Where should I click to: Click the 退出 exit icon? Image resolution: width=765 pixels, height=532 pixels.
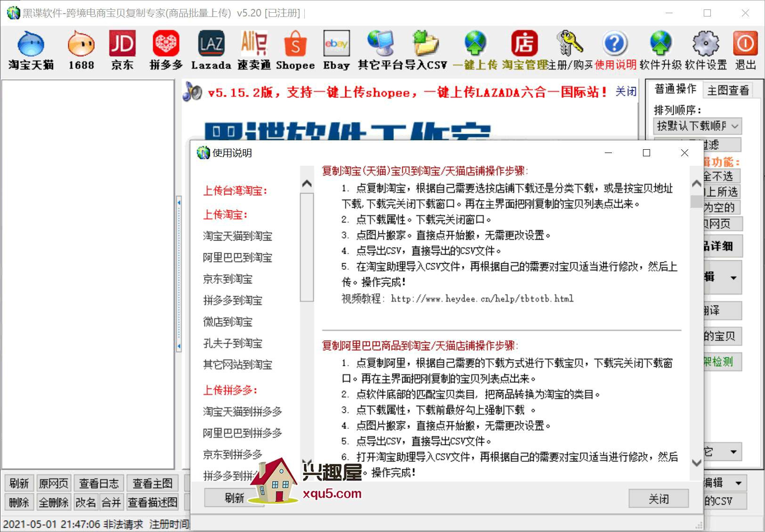point(745,50)
